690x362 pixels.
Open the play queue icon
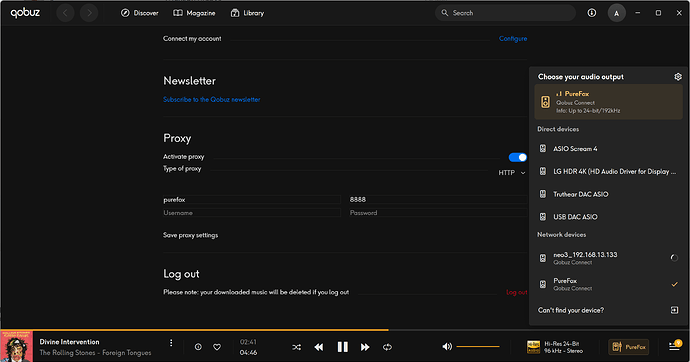[675, 346]
